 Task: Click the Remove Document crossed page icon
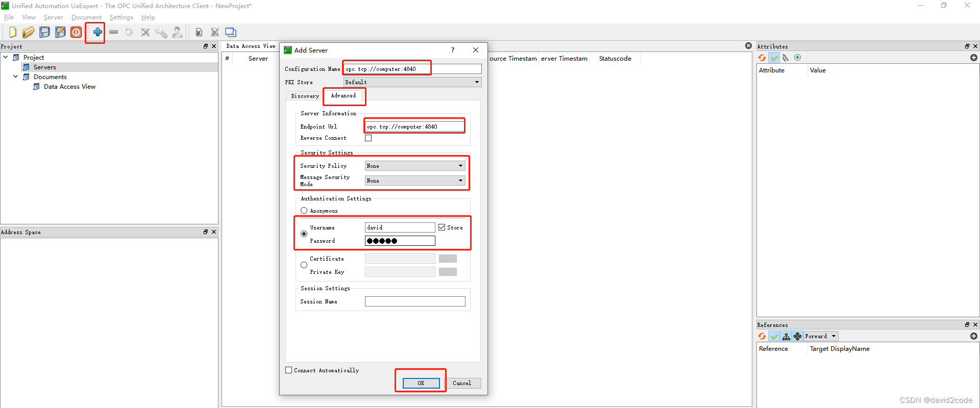[215, 32]
